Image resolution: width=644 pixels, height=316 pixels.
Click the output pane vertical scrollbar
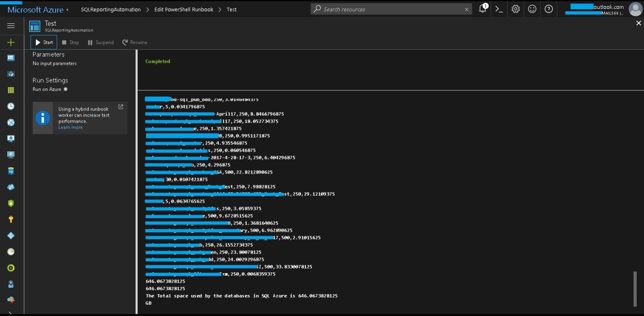coord(635,289)
